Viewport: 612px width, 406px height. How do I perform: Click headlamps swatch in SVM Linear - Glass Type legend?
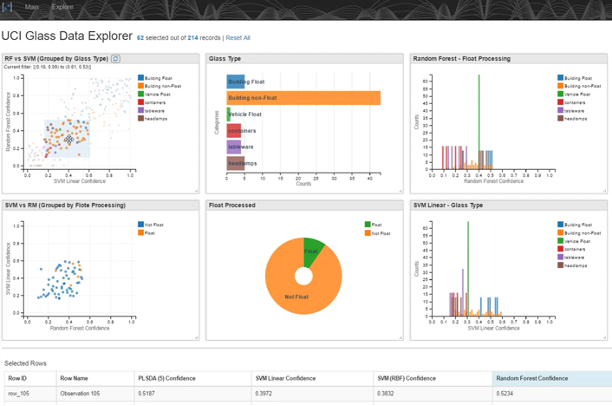[560, 265]
